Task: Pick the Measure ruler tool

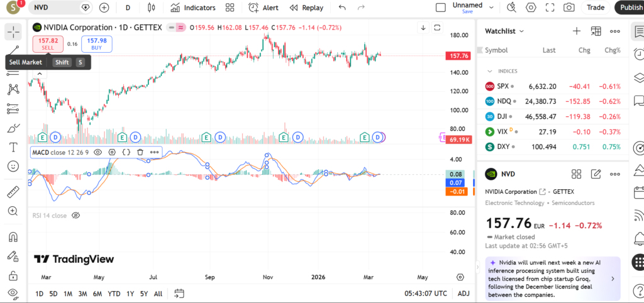Action: click(x=13, y=192)
